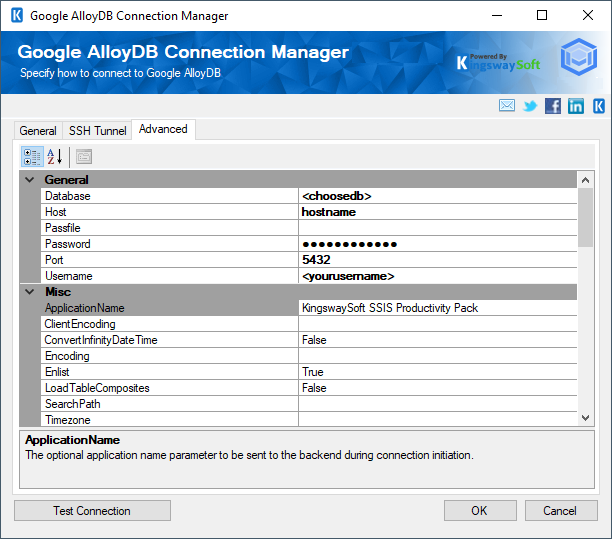Select the Advanced tab
The image size is (612, 539).
[x=163, y=129]
